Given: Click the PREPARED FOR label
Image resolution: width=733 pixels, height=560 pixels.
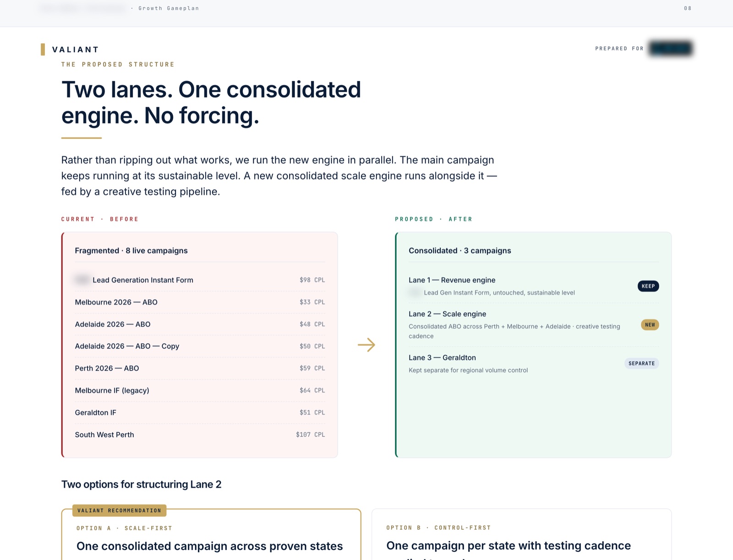Looking at the screenshot, I should click(x=619, y=49).
